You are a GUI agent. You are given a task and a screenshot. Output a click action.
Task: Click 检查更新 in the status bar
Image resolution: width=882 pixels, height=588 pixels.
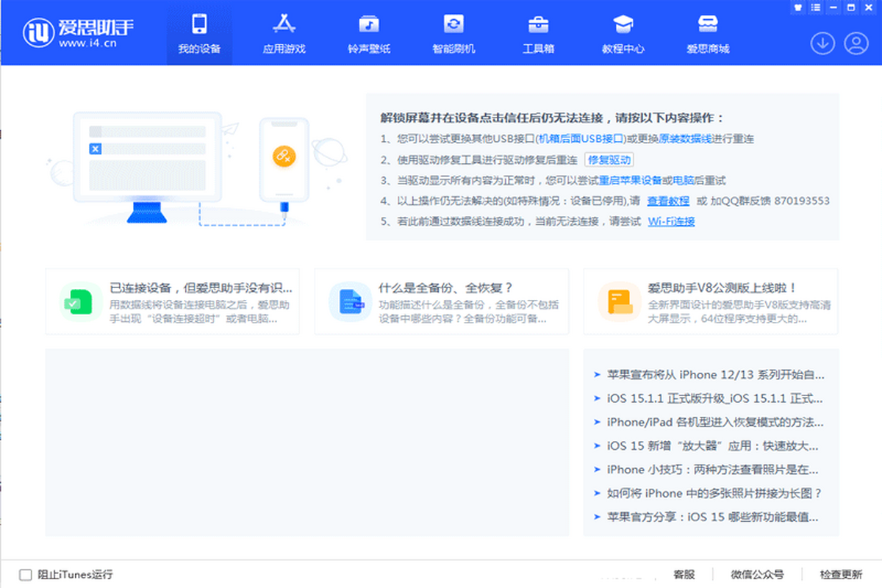(x=841, y=575)
